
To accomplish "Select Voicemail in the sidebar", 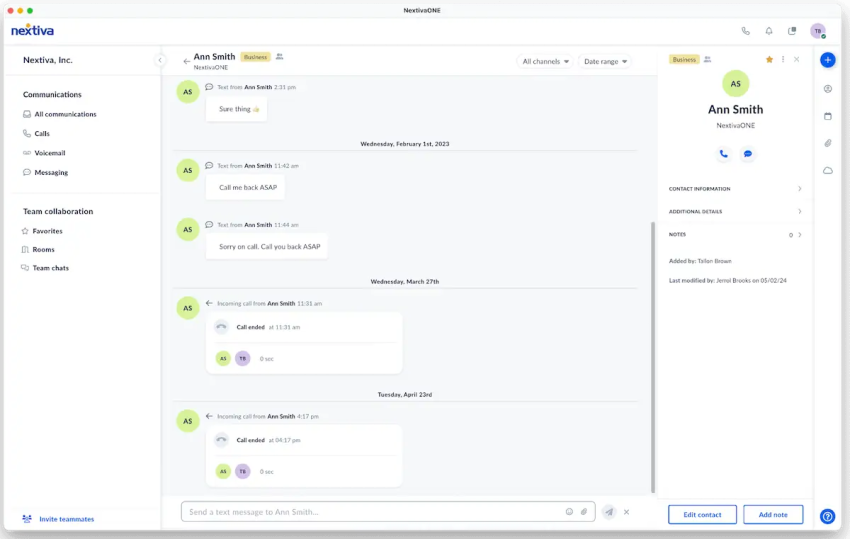I will (x=44, y=153).
